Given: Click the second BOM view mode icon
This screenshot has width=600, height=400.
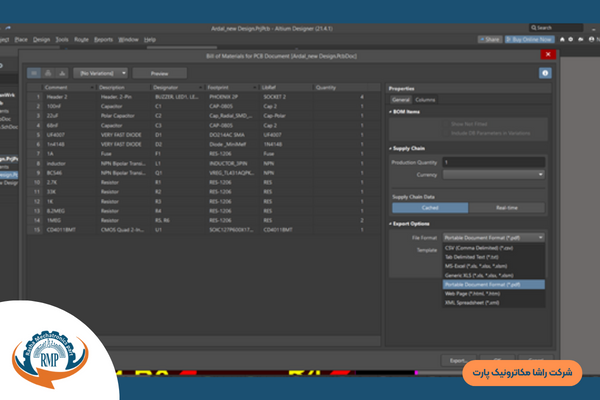Looking at the screenshot, I should (48, 73).
